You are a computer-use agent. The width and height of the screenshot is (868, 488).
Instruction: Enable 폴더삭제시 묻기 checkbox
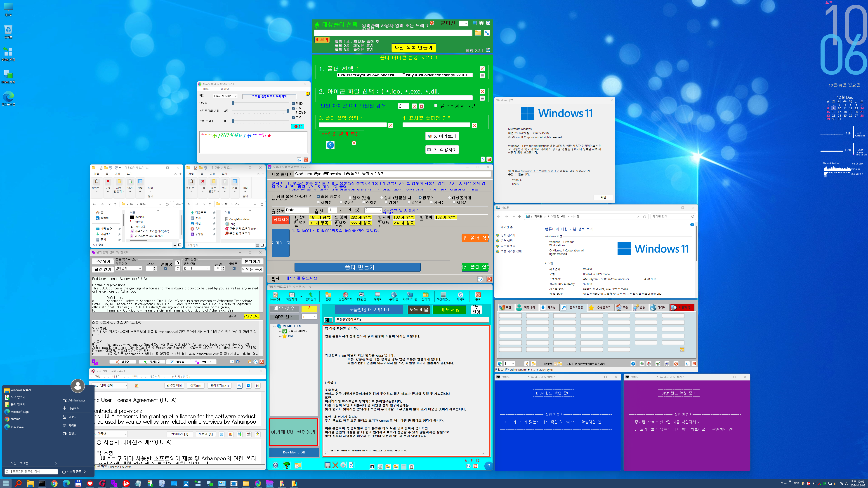(x=435, y=106)
